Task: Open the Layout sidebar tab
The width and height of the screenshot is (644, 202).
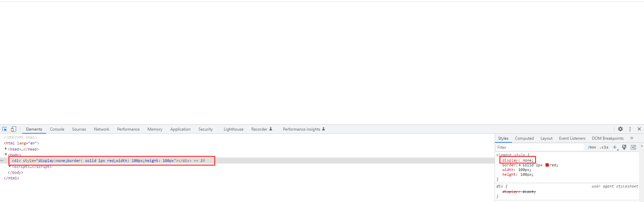Action: click(x=546, y=138)
